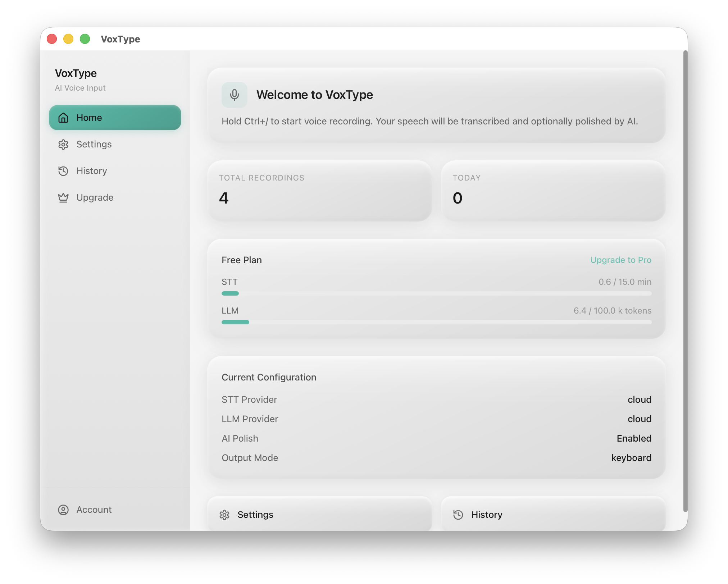
Task: Click the Total Recordings stat card
Action: click(x=319, y=191)
